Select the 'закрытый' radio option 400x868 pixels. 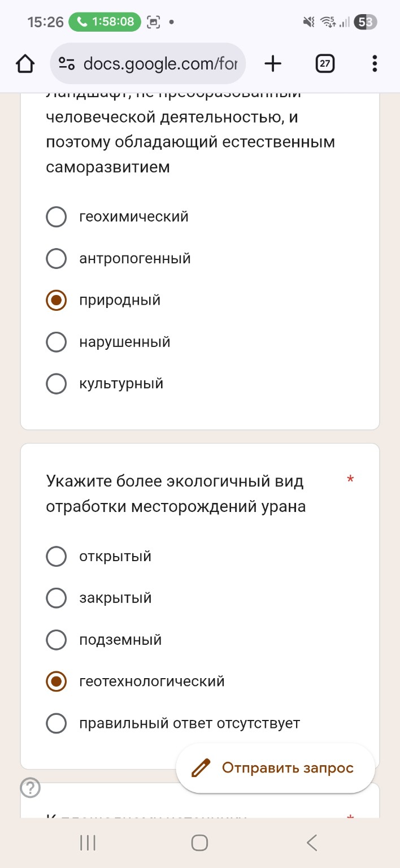pyautogui.click(x=56, y=598)
